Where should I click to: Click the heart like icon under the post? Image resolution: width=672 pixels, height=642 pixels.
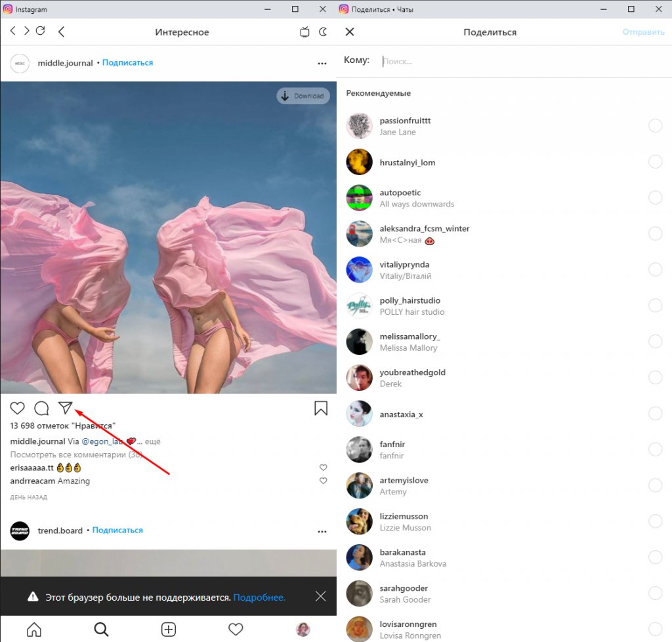[x=18, y=409]
